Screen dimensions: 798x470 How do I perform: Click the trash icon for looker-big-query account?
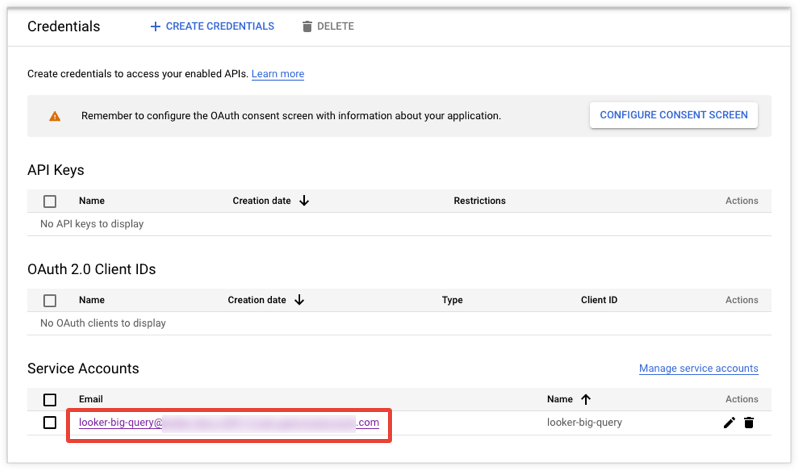(748, 423)
